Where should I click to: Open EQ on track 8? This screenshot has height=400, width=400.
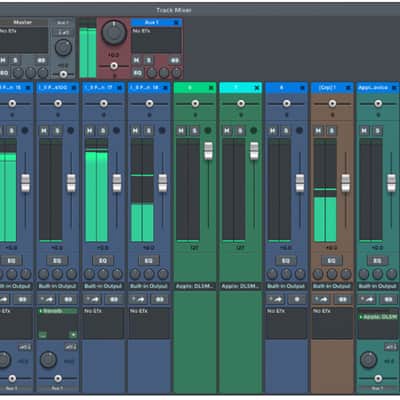286,260
